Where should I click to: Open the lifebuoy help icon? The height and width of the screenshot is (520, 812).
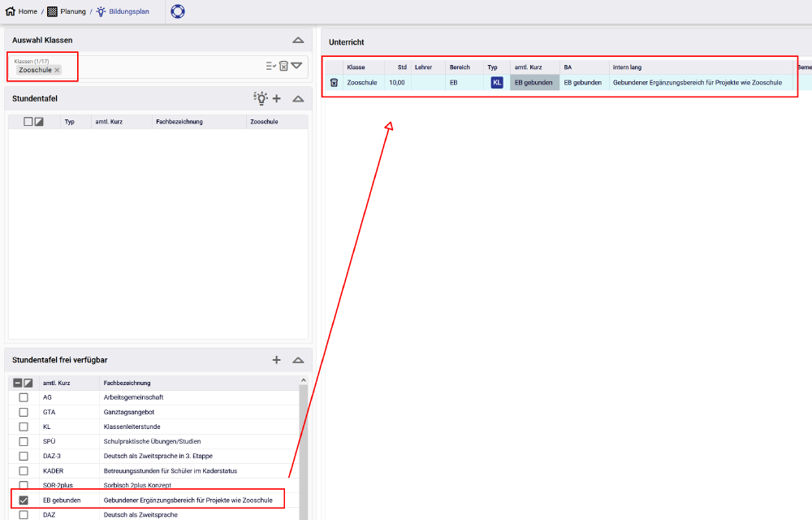point(177,11)
